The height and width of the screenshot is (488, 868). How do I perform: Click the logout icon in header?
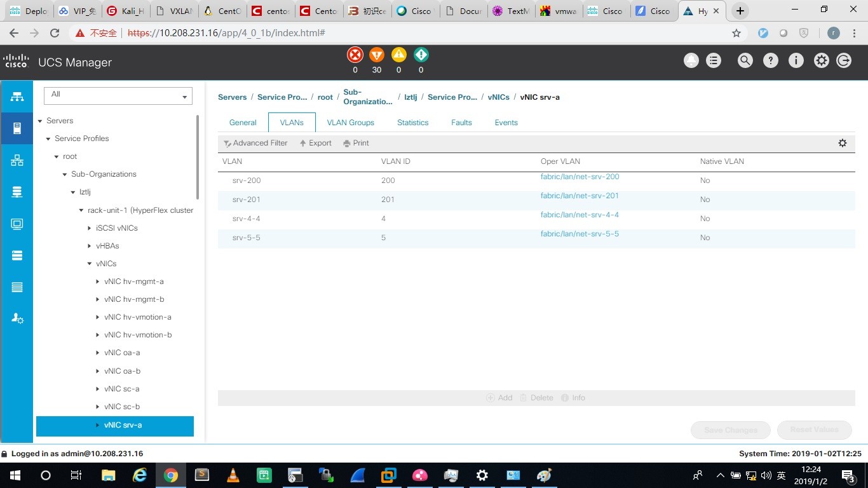(x=844, y=61)
